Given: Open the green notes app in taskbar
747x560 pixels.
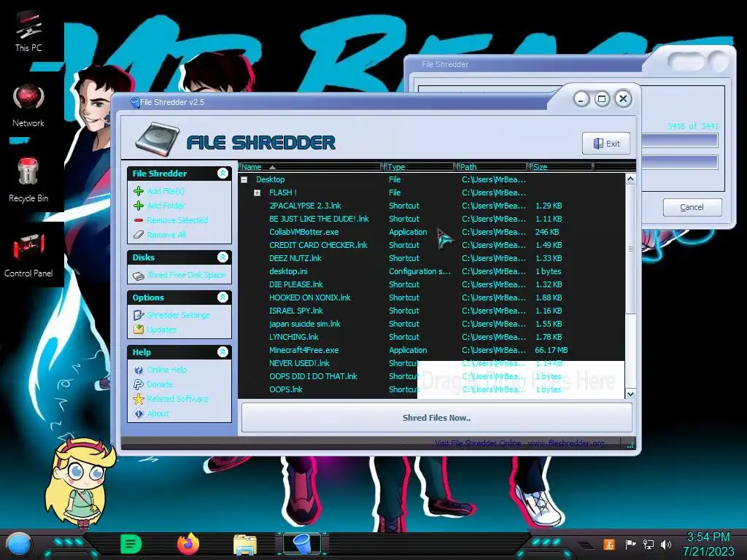Looking at the screenshot, I should point(131,544).
